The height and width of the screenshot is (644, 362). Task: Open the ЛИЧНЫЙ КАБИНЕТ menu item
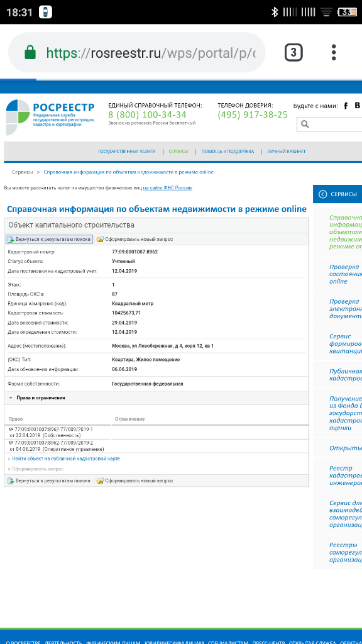287,152
